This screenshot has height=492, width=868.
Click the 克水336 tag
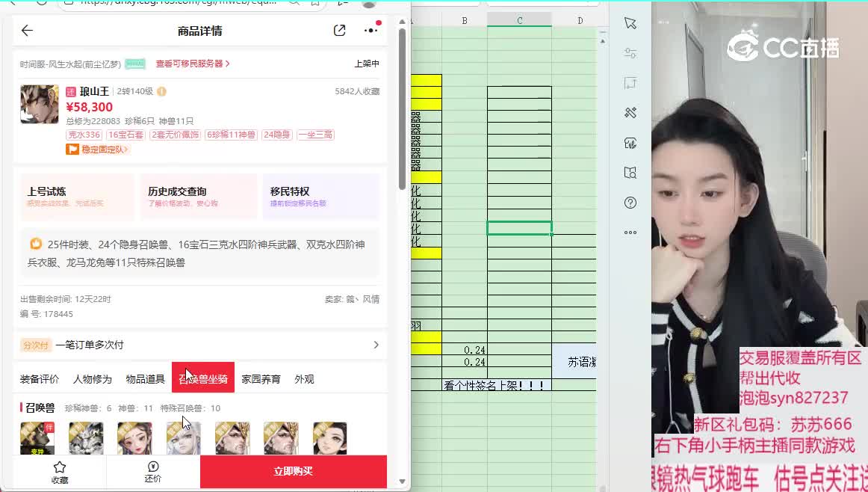coord(84,135)
